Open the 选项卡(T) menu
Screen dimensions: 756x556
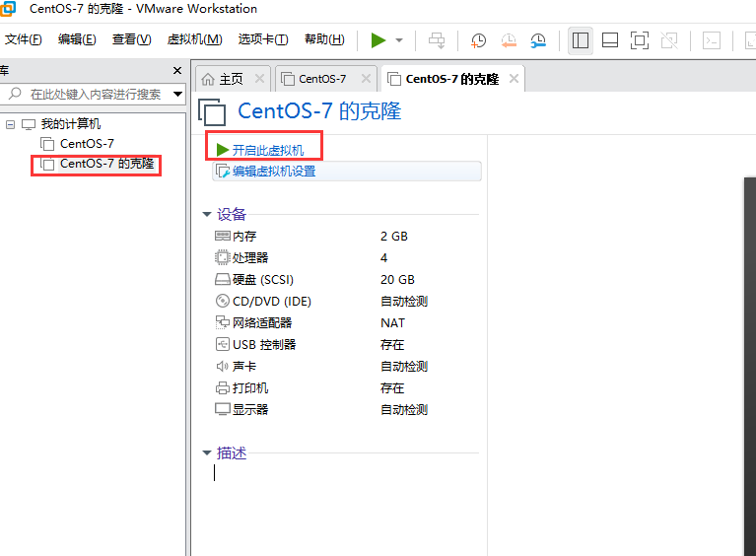(x=263, y=39)
